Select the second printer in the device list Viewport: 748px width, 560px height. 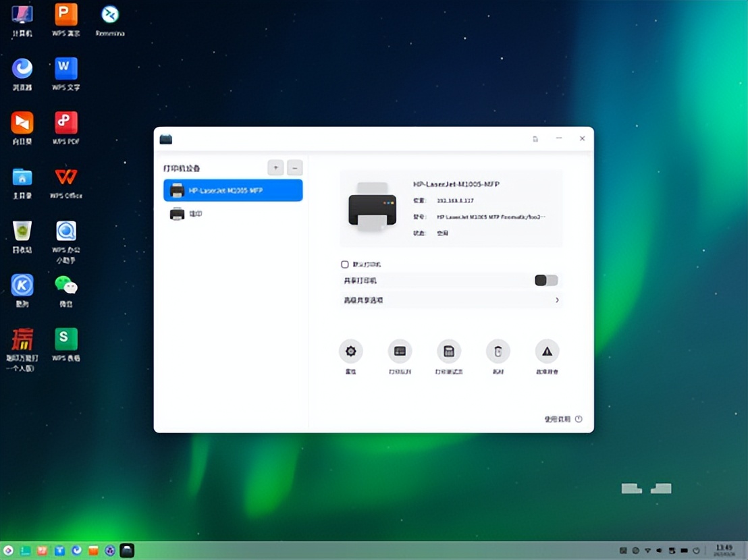[232, 213]
